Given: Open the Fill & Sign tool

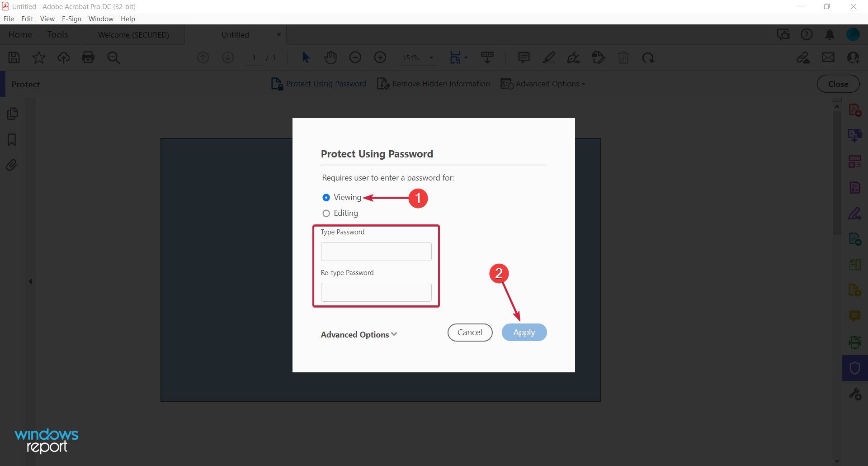Looking at the screenshot, I should pos(573,57).
